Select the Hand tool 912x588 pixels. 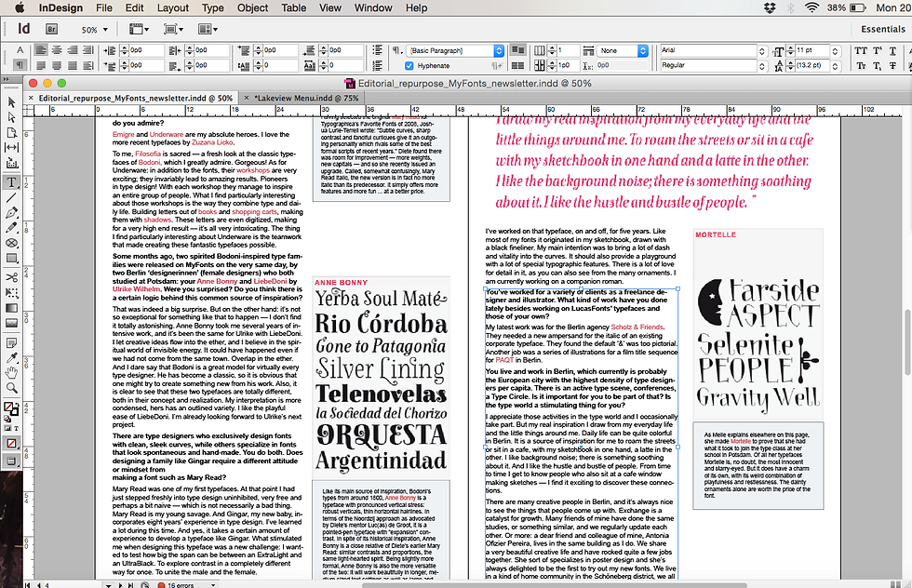click(x=11, y=372)
